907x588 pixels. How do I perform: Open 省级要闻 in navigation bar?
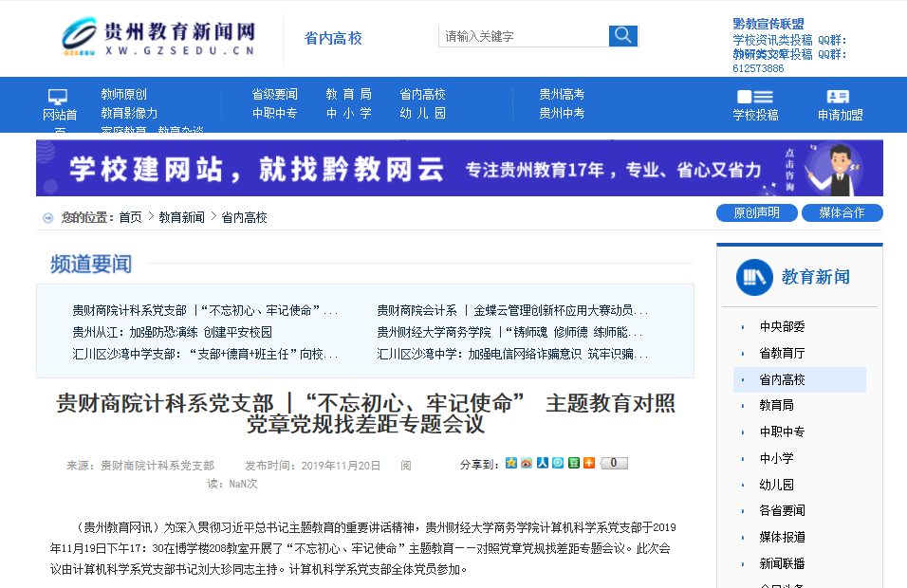coord(274,94)
